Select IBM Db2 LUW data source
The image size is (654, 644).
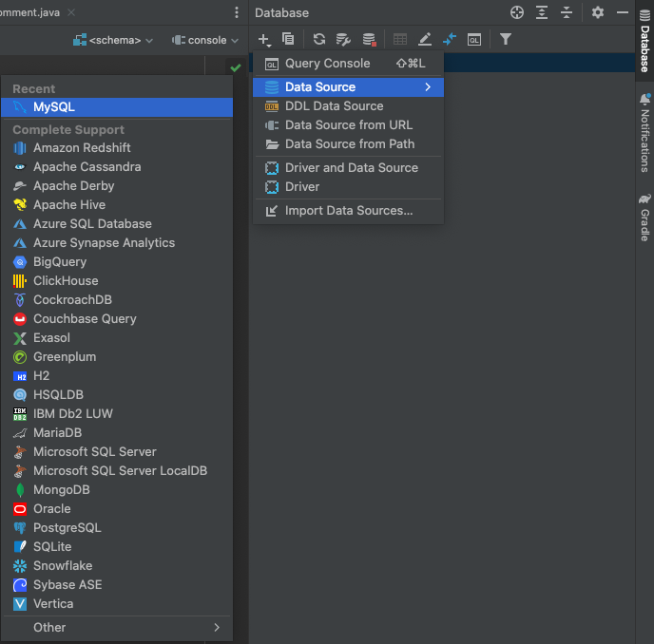[117, 413]
